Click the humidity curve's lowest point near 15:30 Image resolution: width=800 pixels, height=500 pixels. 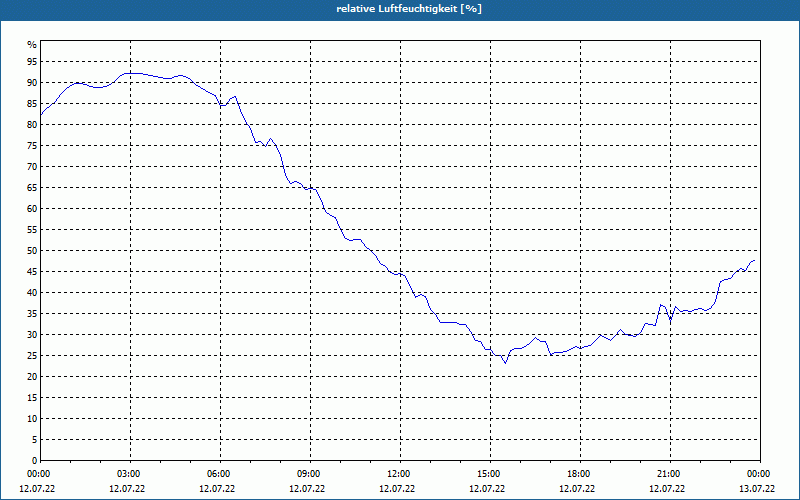505,363
